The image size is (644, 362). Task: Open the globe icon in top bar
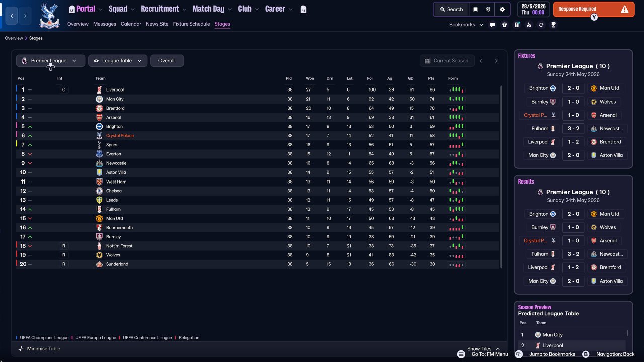[488, 9]
